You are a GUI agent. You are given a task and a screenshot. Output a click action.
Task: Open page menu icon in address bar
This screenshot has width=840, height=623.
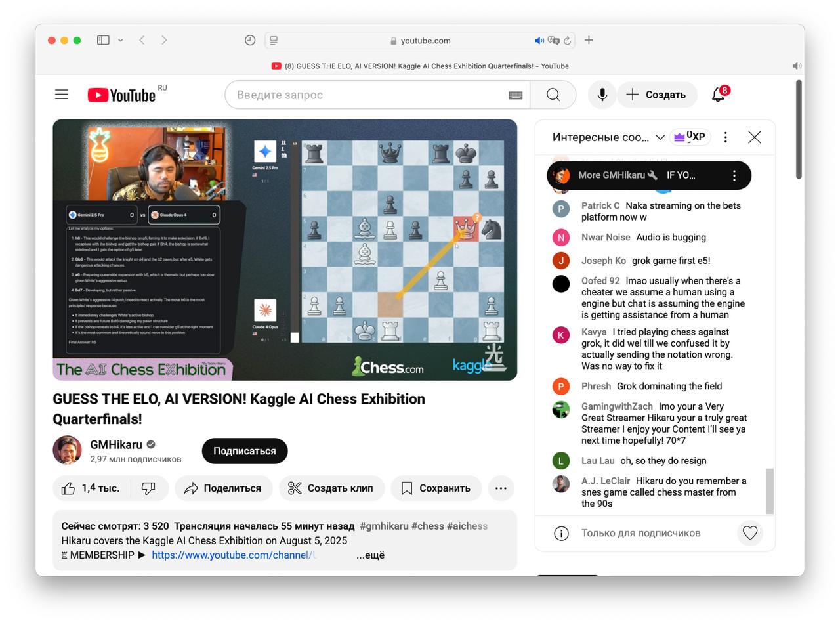tap(274, 40)
